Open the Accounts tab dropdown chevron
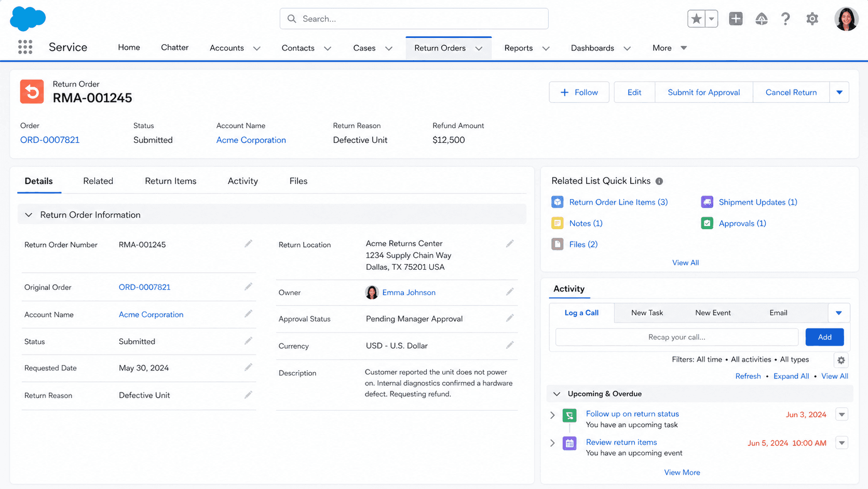Viewport: 868px width, 489px height. (257, 48)
